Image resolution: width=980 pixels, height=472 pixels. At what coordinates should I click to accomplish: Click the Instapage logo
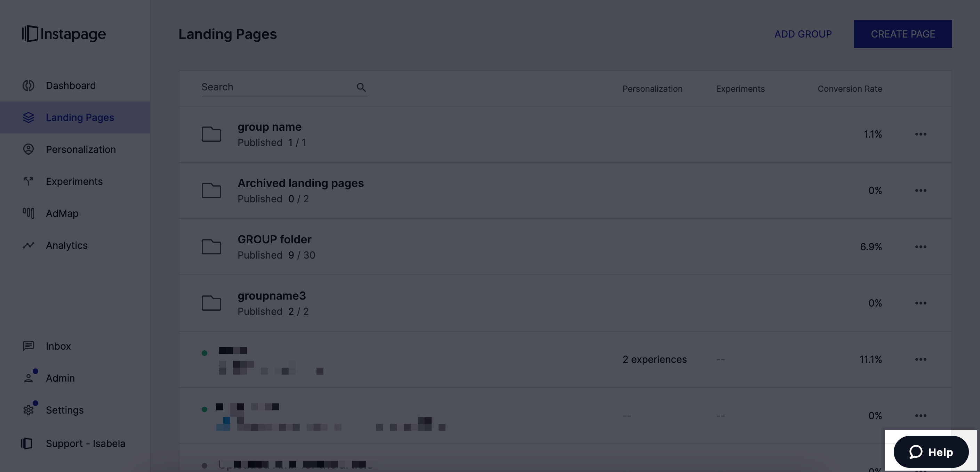(64, 34)
